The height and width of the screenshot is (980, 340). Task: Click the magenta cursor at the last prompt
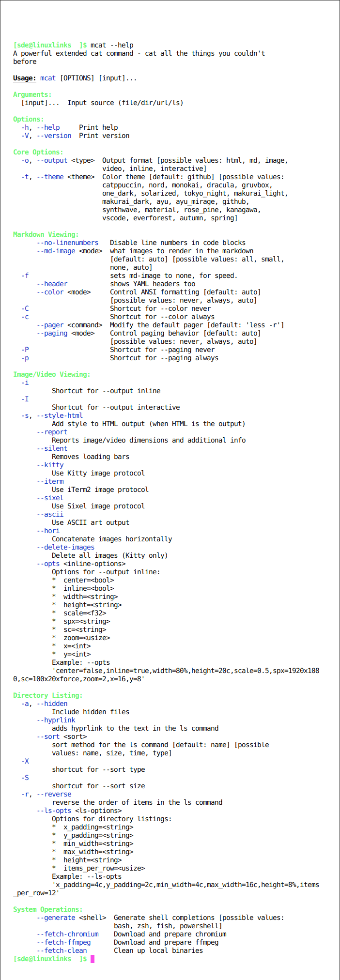(x=93, y=959)
